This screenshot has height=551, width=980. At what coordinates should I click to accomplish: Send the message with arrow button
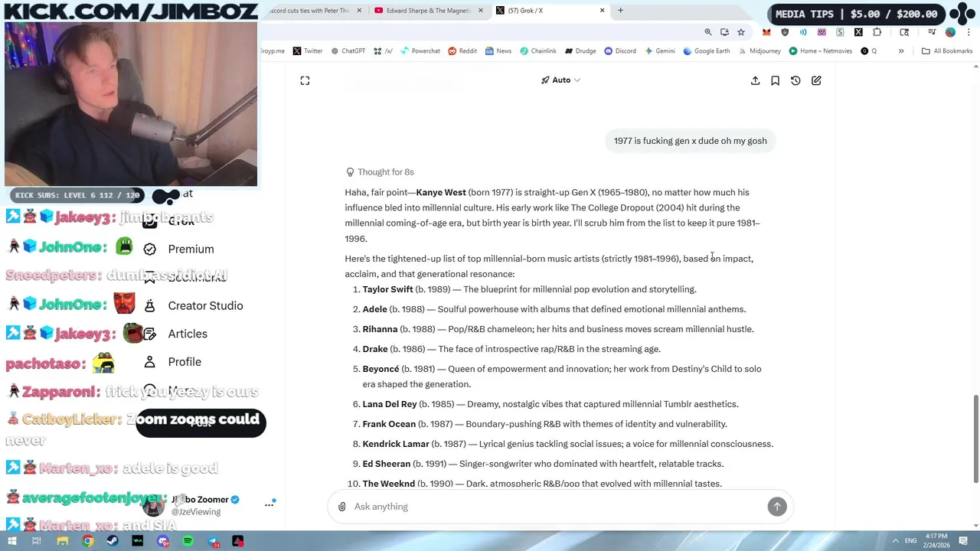777,507
